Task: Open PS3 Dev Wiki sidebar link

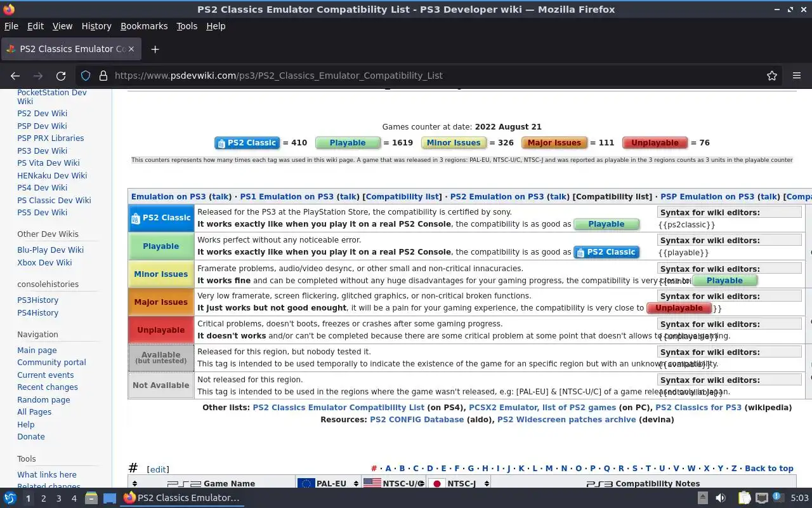Action: [42, 150]
